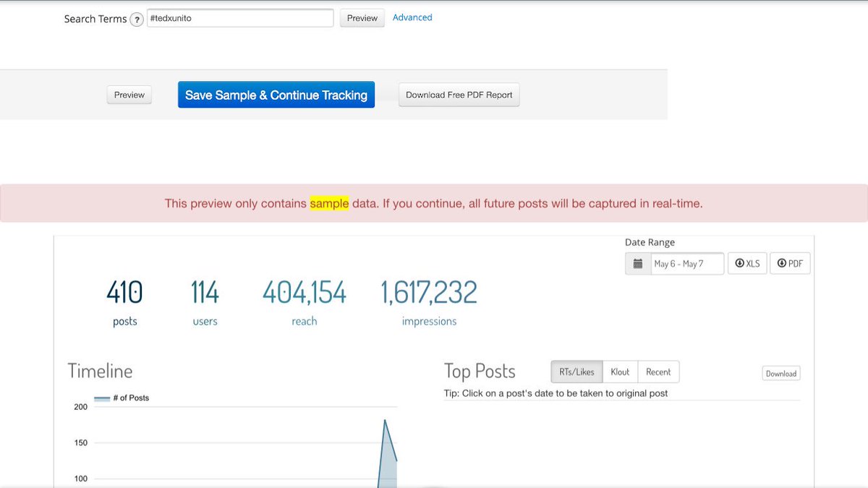Toggle the '# of Posts' chart legend
Screen dimensions: 868x488
[122, 398]
